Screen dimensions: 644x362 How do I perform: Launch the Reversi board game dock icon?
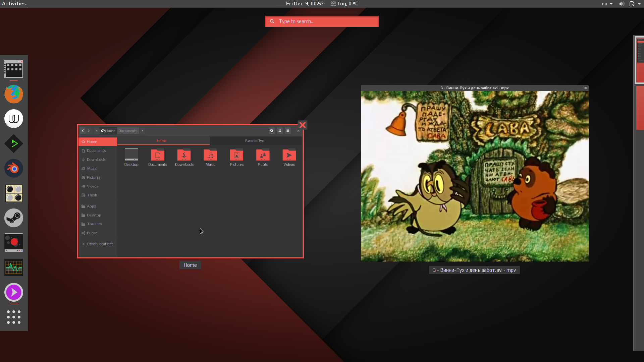coord(14,193)
